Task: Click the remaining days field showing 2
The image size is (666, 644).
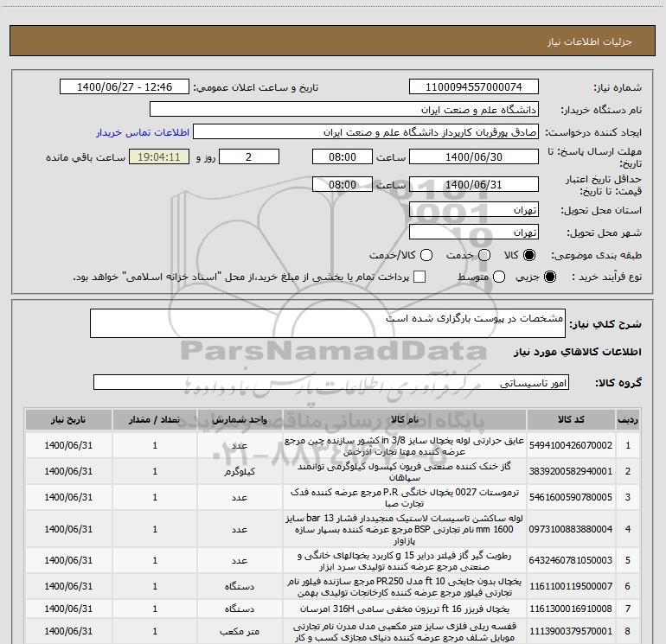Action: (249, 156)
